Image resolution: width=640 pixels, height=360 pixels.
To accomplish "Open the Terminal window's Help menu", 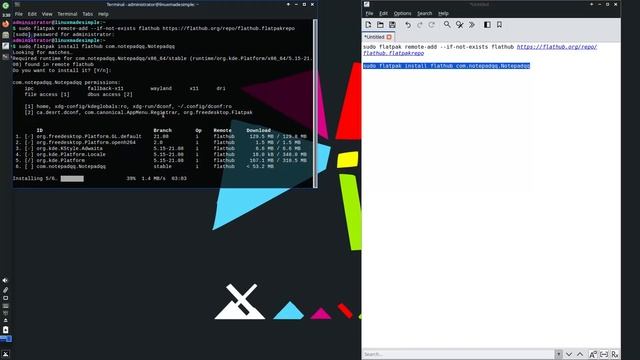I will click(103, 14).
